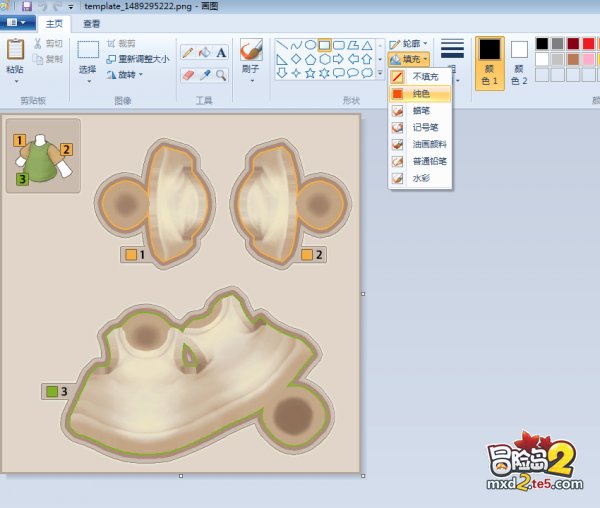Select the Magnifier tool

(x=221, y=75)
